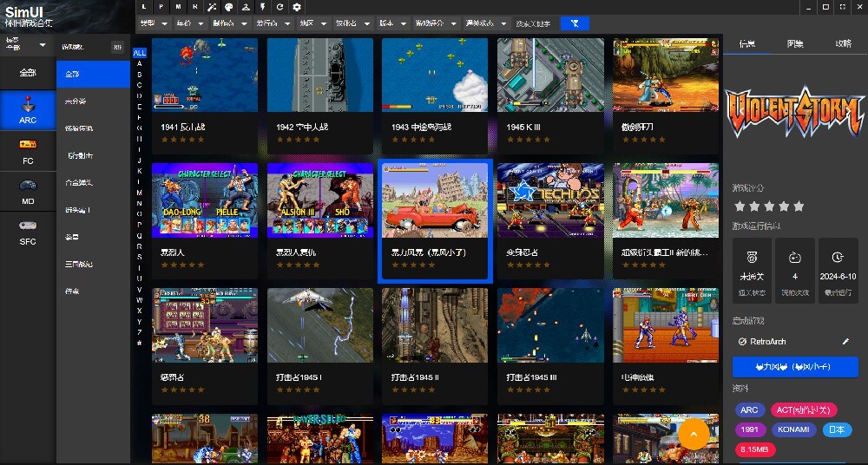Switch to the rightmost details panel tab
Viewport: 868px width, 465px height.
coord(843,43)
